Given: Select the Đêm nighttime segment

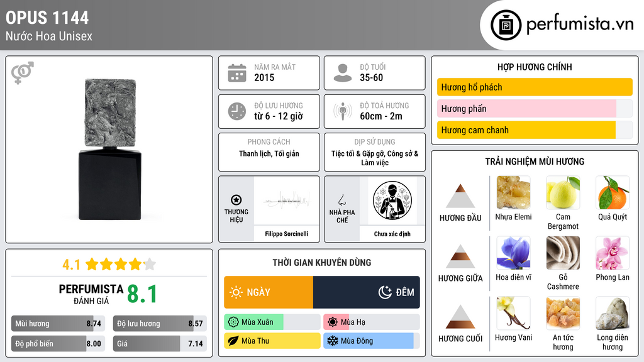Looking at the screenshot, I should (367, 292).
